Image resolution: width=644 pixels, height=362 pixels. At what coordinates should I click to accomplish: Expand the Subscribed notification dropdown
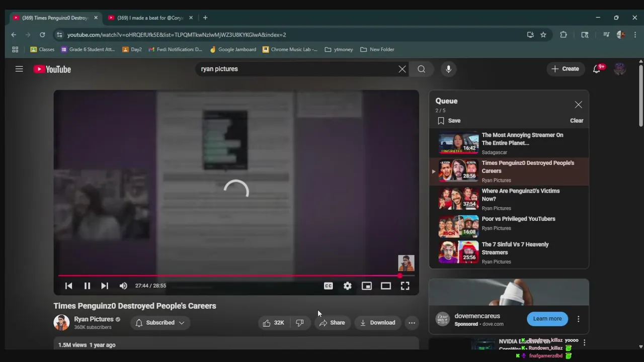coord(160,323)
